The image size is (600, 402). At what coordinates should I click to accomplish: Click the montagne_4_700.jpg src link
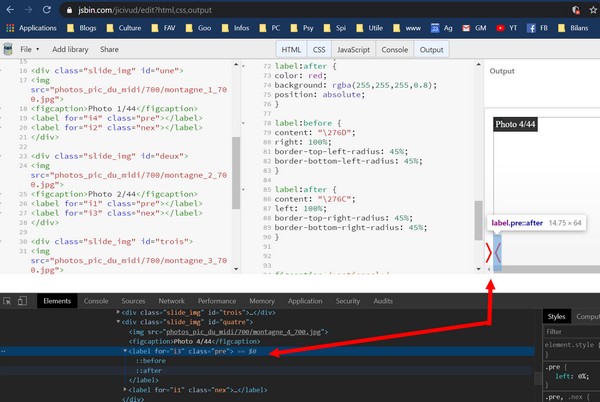(243, 332)
